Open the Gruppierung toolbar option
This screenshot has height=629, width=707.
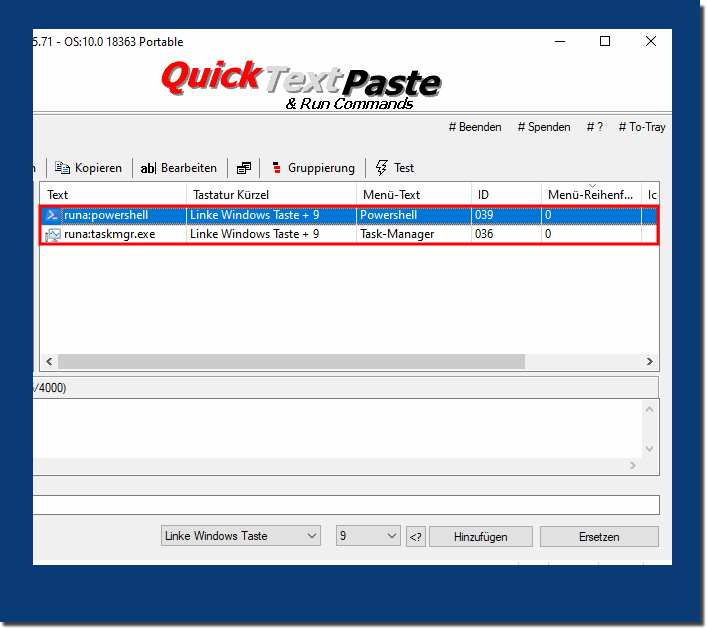[x=313, y=168]
